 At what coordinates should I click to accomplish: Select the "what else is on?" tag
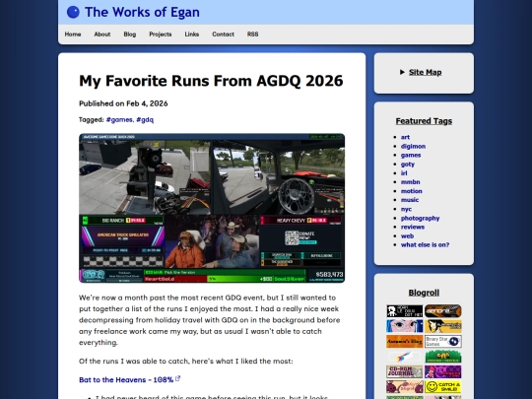[x=425, y=245]
